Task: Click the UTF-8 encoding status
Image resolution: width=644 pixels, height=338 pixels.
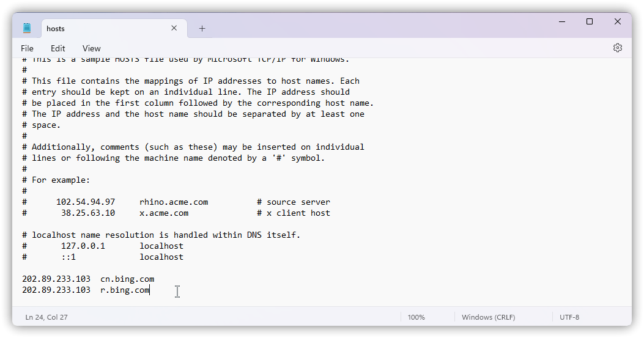Action: click(x=569, y=317)
